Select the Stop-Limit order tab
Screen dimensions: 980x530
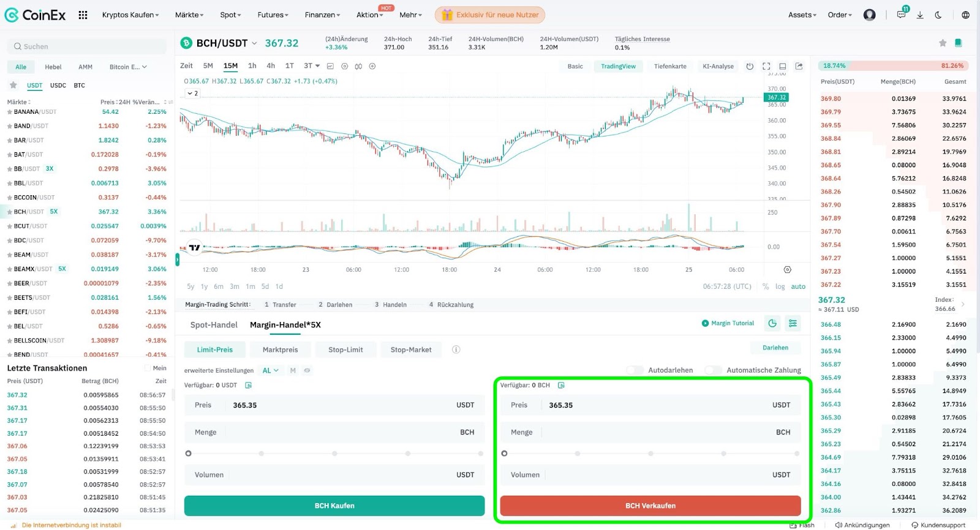345,349
